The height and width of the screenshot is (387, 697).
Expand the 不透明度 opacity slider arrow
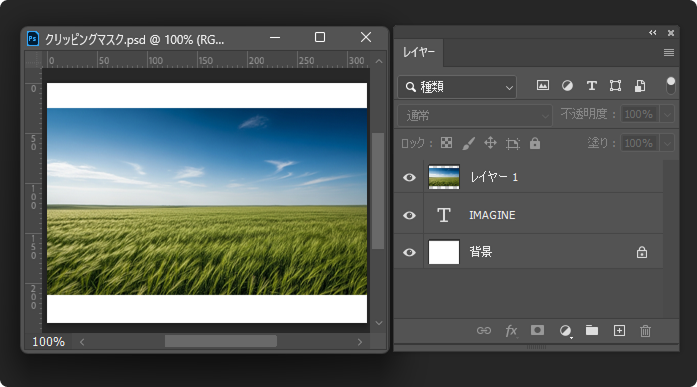667,115
